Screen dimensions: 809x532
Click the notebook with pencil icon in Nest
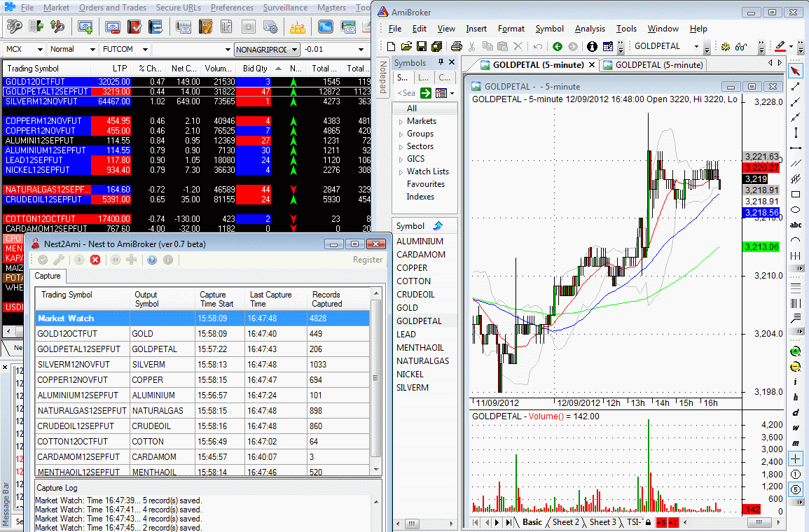[205, 27]
